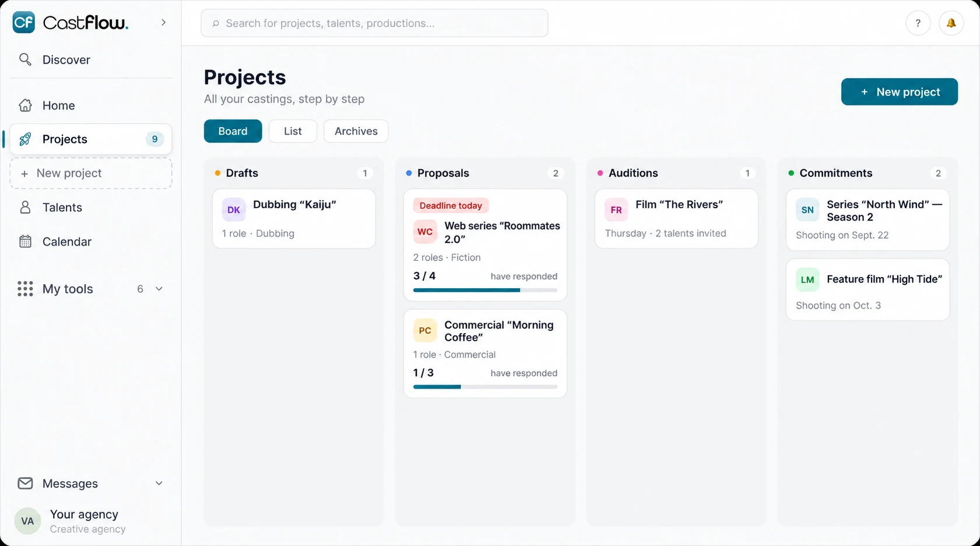
Task: Click the WC avatar on Roommates card
Action: 425,232
